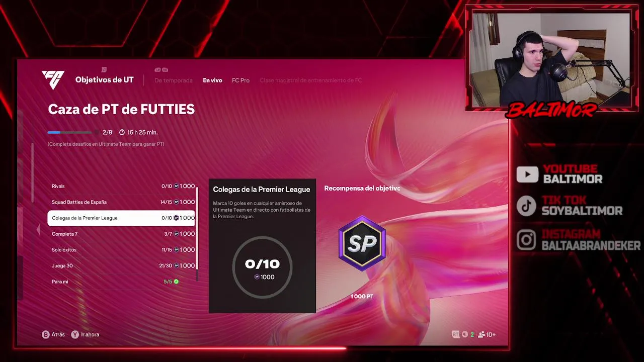Click the SP icon in Juega 30 row
644x362 pixels.
(x=176, y=265)
